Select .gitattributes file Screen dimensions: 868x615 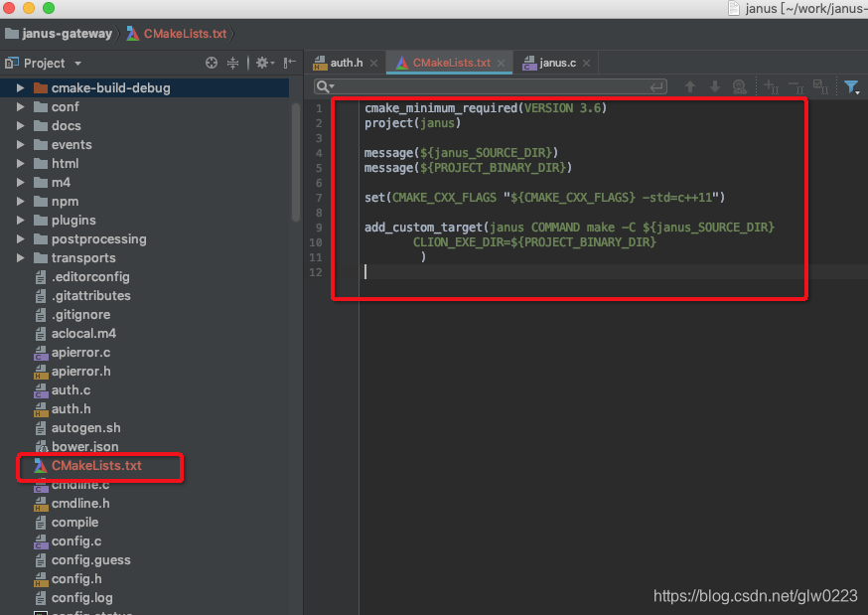point(90,296)
